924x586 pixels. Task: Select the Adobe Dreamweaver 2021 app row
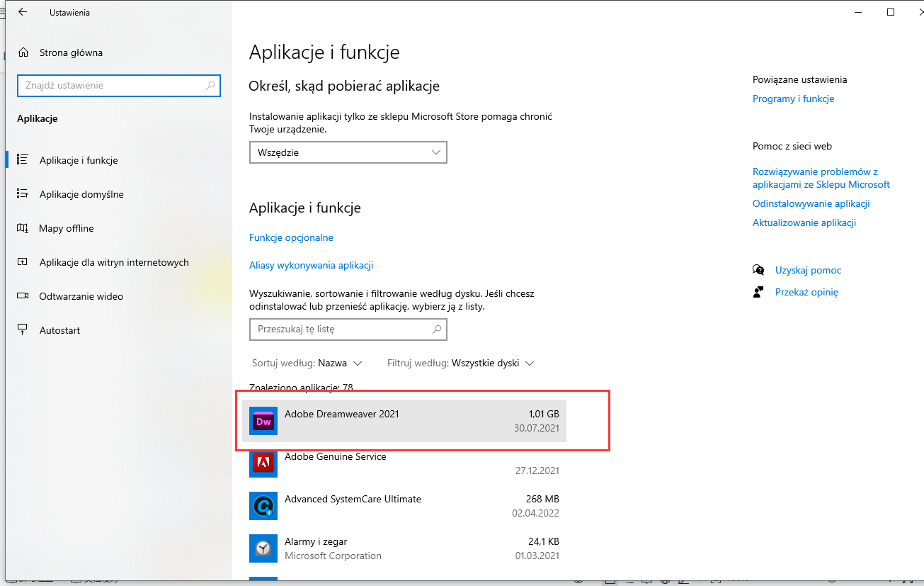(x=404, y=421)
